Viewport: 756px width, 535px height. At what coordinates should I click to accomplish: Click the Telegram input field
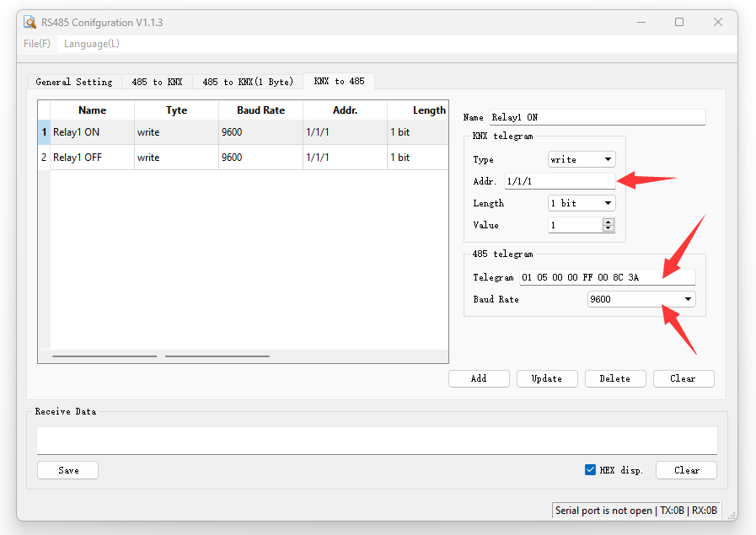(x=607, y=277)
